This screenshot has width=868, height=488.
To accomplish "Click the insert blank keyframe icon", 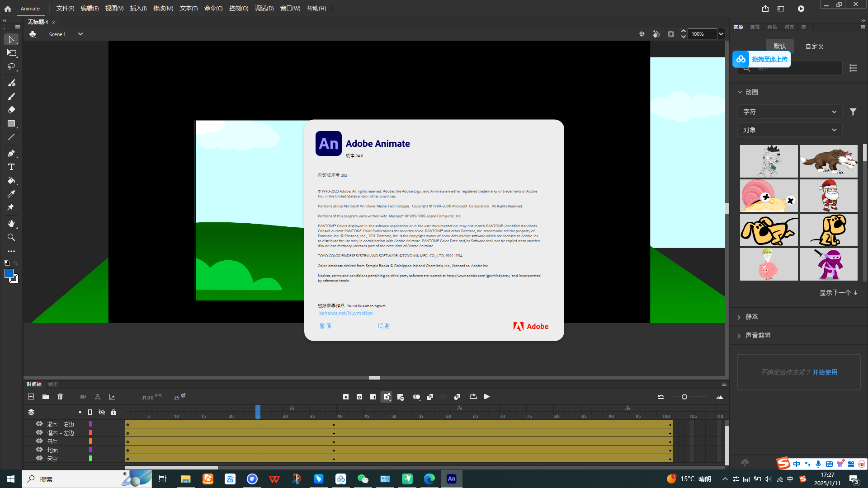I will [x=359, y=397].
